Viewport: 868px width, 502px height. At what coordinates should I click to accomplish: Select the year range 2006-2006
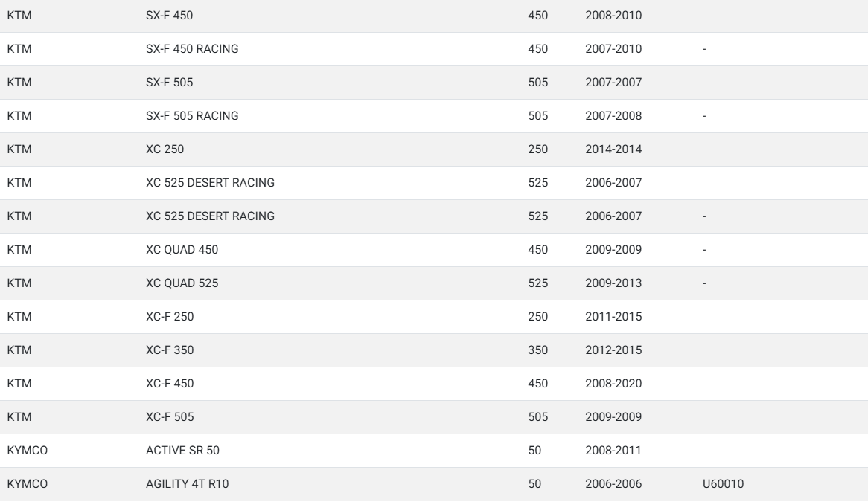pos(613,483)
